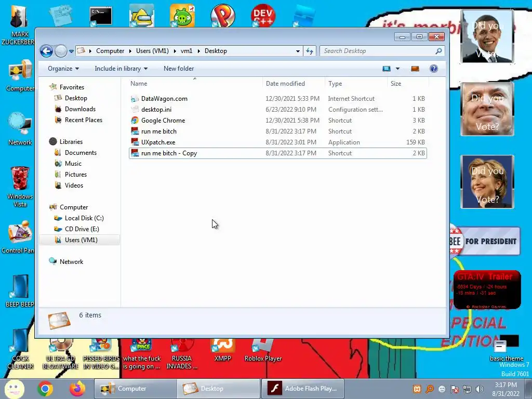Switch to Adobe Flash Player taskbar window
532x399 pixels.
303,389
